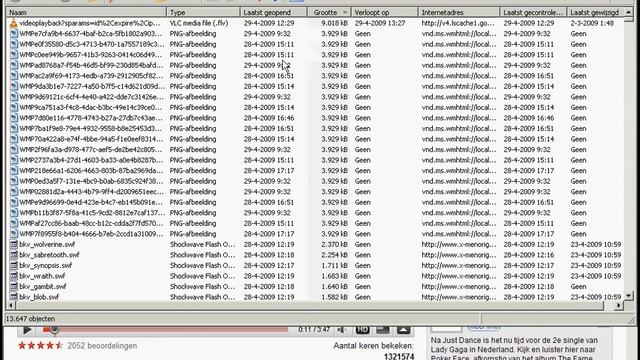The height and width of the screenshot is (360, 640).
Task: Click the sort arrow in Grootte header
Action: pos(344,13)
